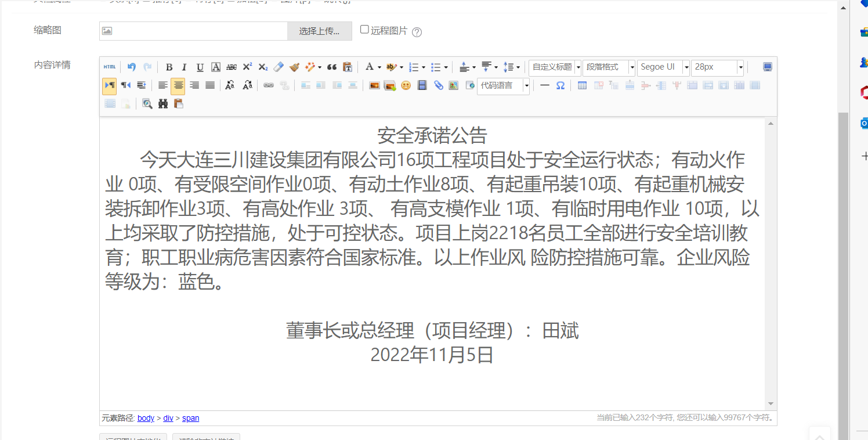This screenshot has width=868, height=440.
Task: Expand the auto-typeset options arrow
Action: pyautogui.click(x=320, y=68)
